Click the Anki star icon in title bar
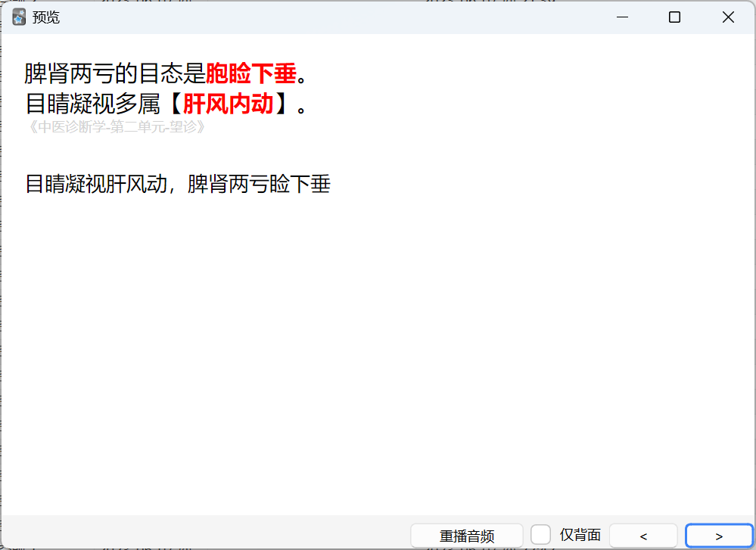Image resolution: width=756 pixels, height=550 pixels. coord(19,17)
